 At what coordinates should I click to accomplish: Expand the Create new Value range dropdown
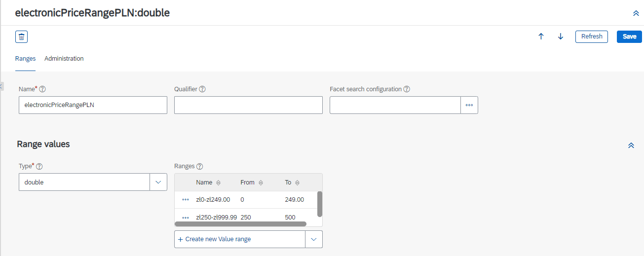coord(314,239)
